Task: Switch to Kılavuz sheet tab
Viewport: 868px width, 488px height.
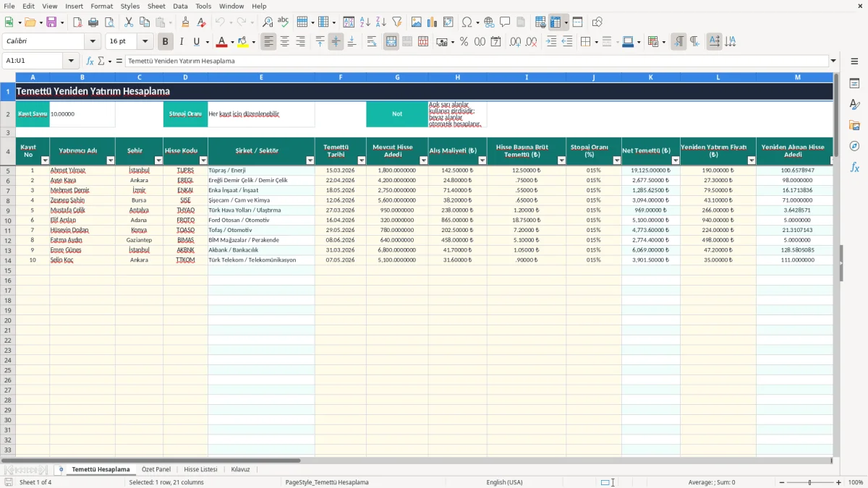Action: tap(241, 469)
